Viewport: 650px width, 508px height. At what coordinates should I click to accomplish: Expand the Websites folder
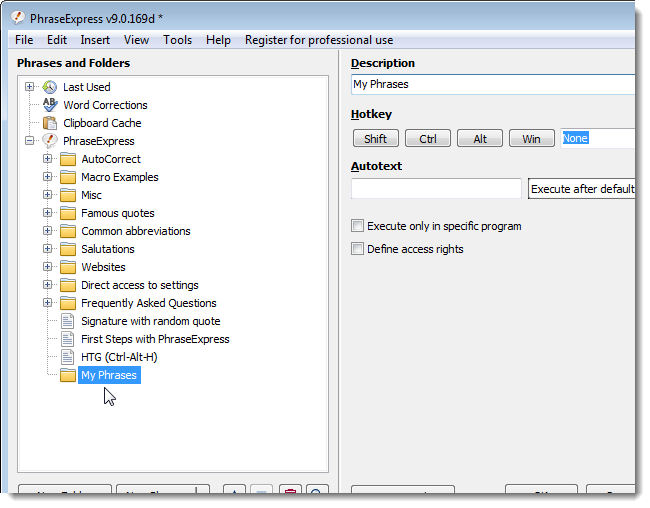coord(47,267)
